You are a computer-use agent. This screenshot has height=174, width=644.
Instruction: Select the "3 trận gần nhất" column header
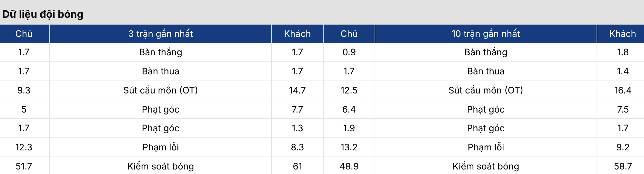[x=161, y=34]
